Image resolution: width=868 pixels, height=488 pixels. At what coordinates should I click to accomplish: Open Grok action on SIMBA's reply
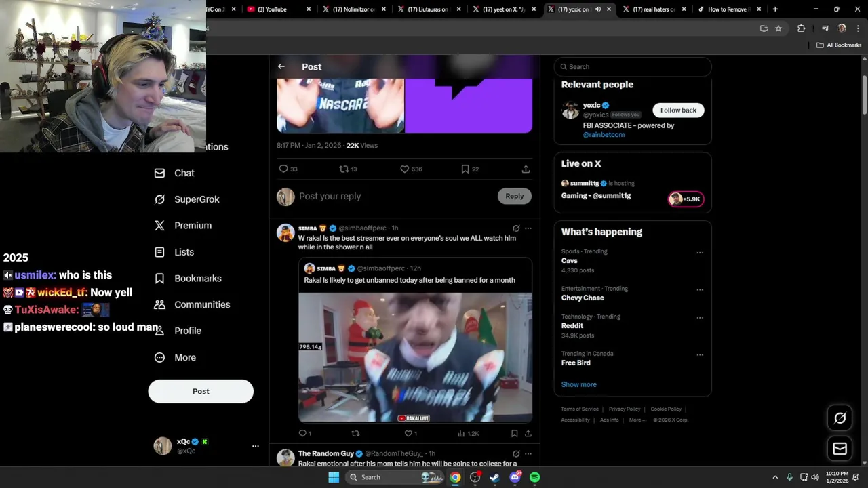tap(516, 228)
